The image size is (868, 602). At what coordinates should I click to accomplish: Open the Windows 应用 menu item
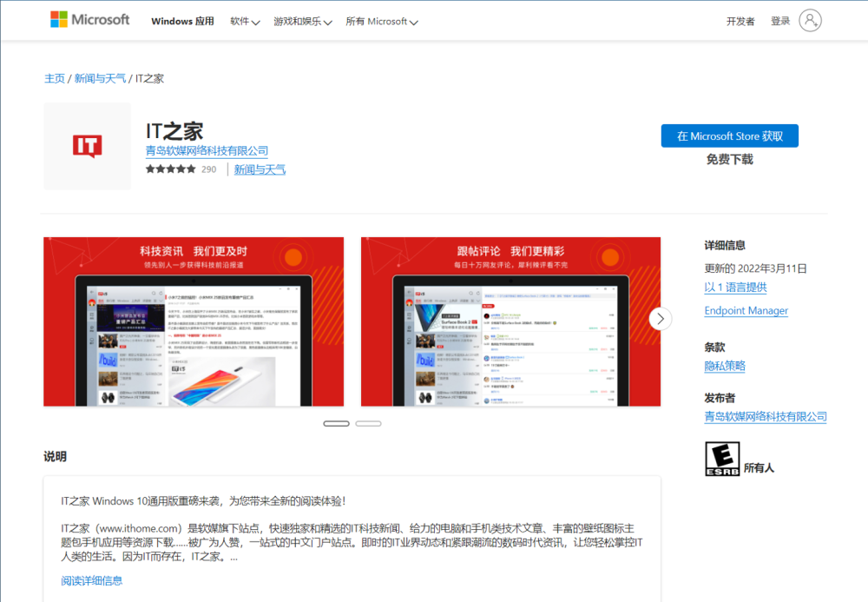coord(182,22)
